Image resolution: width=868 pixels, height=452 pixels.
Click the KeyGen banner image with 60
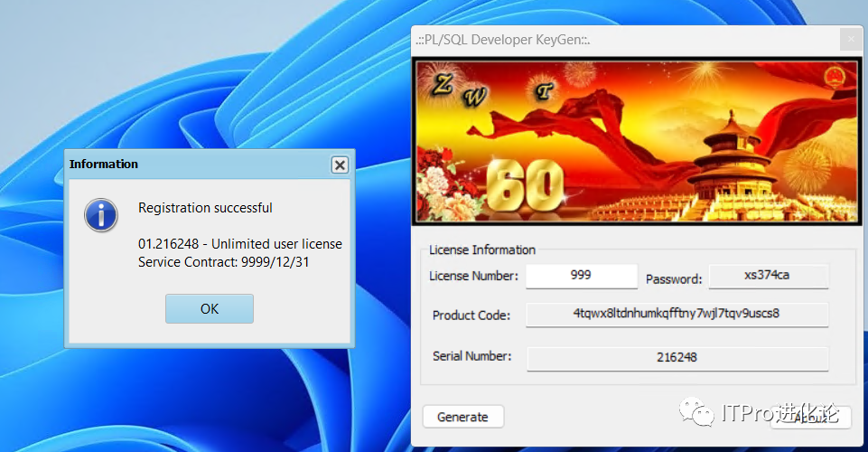[x=637, y=142]
